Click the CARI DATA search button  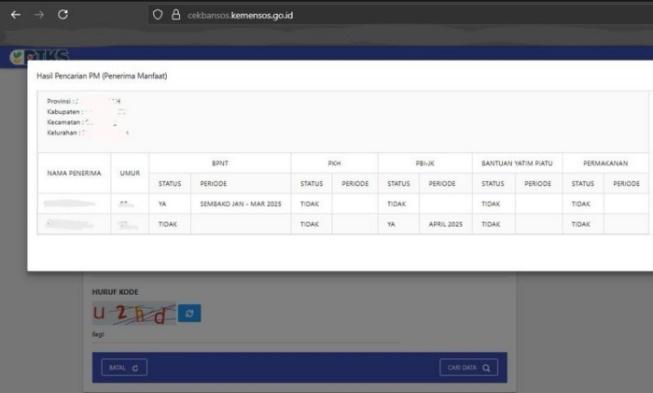[469, 368]
